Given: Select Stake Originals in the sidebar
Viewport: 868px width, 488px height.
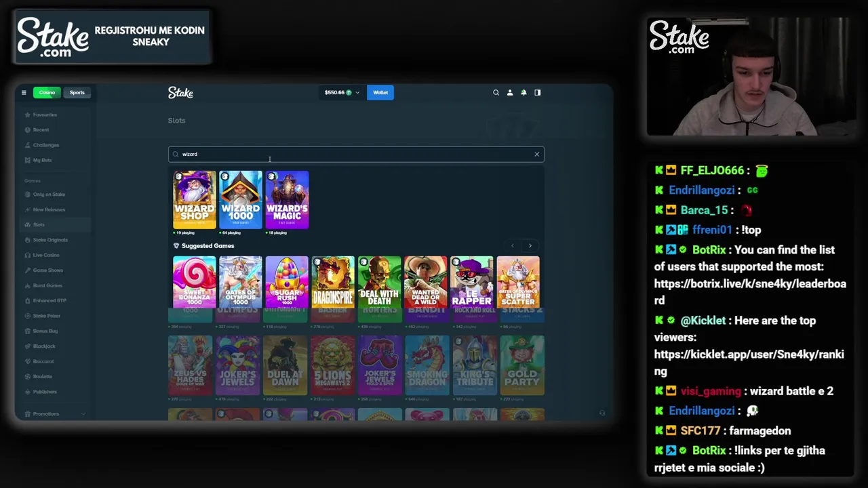Looking at the screenshot, I should click(50, 240).
